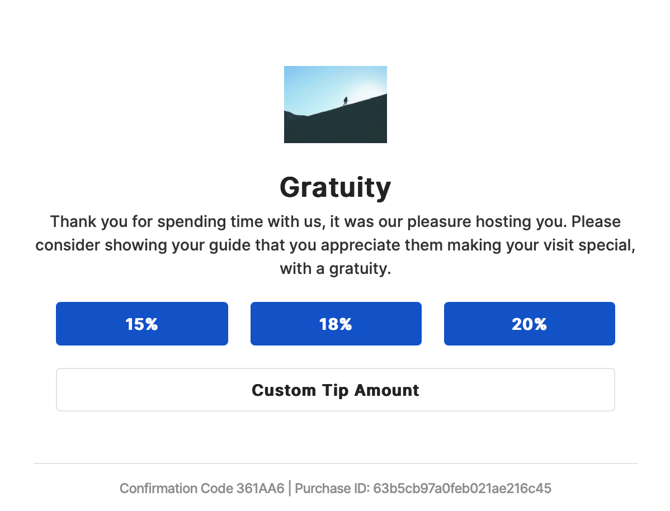Image resolution: width=670 pixels, height=511 pixels.
Task: Click the 'Thank you for spending time' line
Action: tap(335, 221)
